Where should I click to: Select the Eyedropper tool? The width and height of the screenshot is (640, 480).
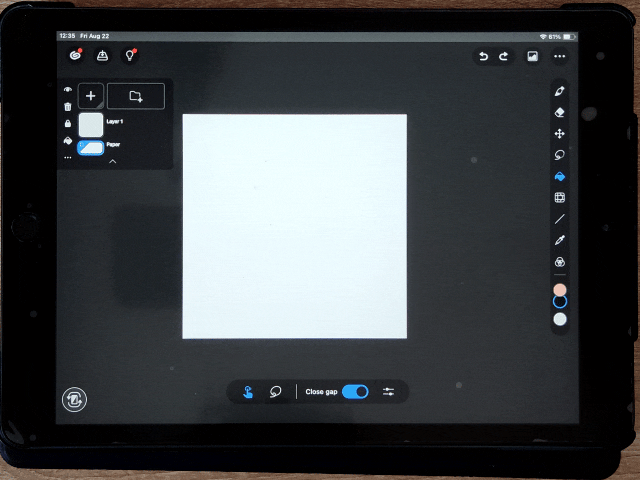tap(560, 240)
